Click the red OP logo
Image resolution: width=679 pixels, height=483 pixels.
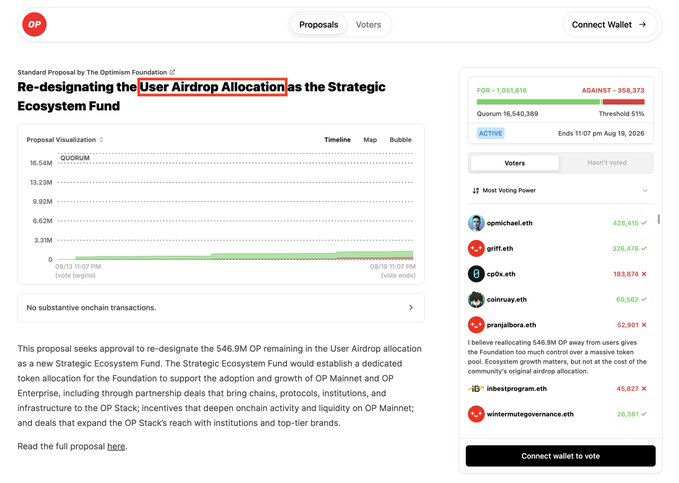[x=34, y=24]
